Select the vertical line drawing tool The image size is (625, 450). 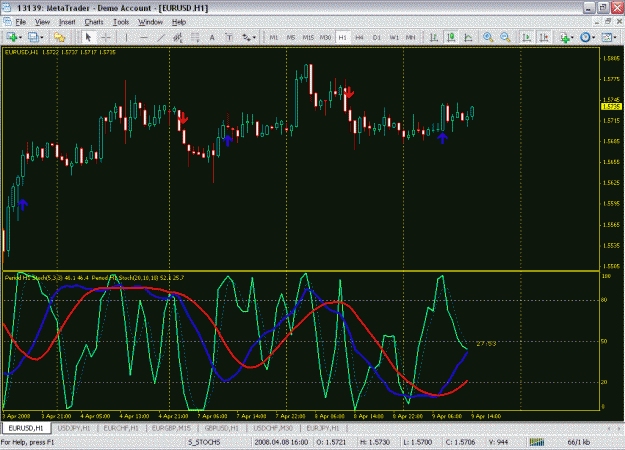(x=126, y=37)
